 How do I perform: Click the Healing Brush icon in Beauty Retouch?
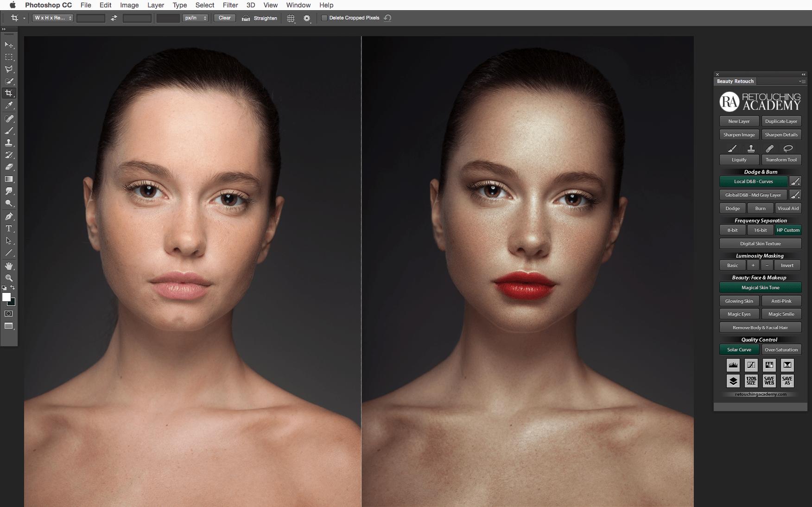[x=769, y=148]
